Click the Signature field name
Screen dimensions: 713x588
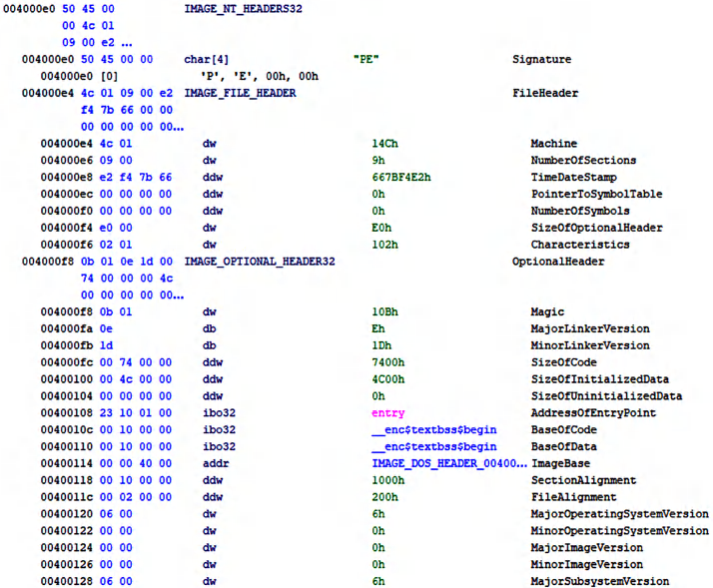coord(541,60)
